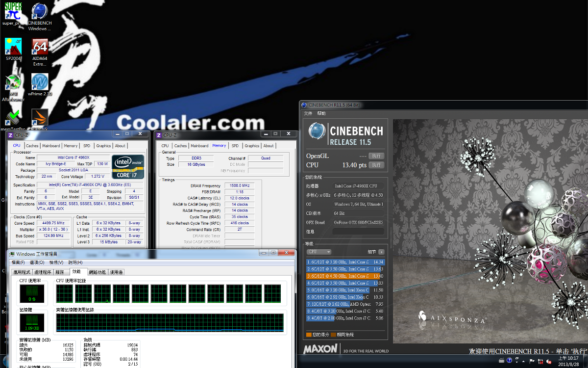588x368 pixels.
Task: Expand the 细节 details arrow in CINEBENCH
Action: click(381, 252)
